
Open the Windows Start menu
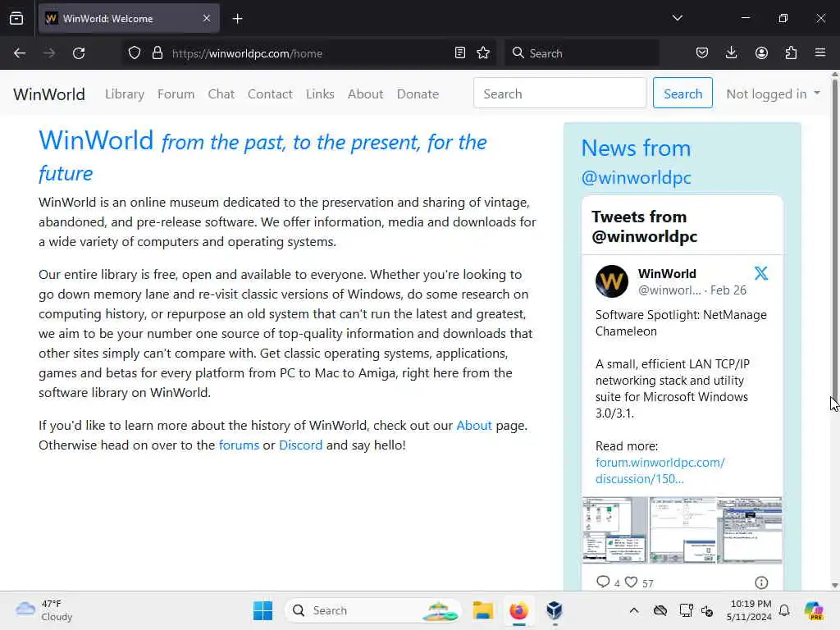(262, 610)
